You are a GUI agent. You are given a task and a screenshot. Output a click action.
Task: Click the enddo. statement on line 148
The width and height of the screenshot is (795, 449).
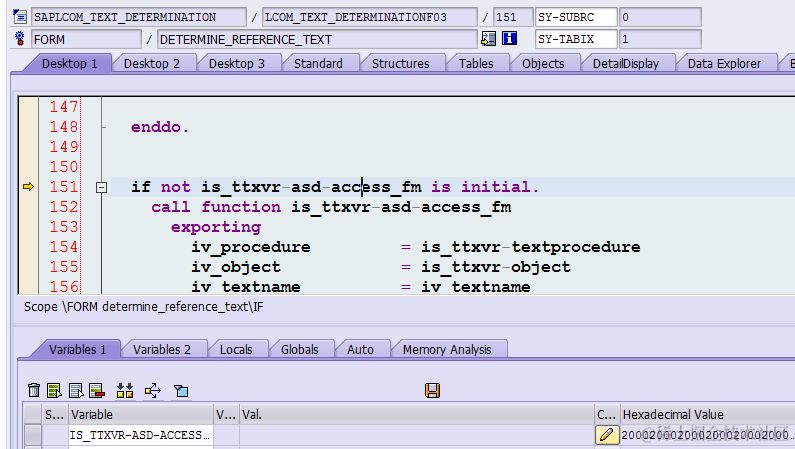160,127
